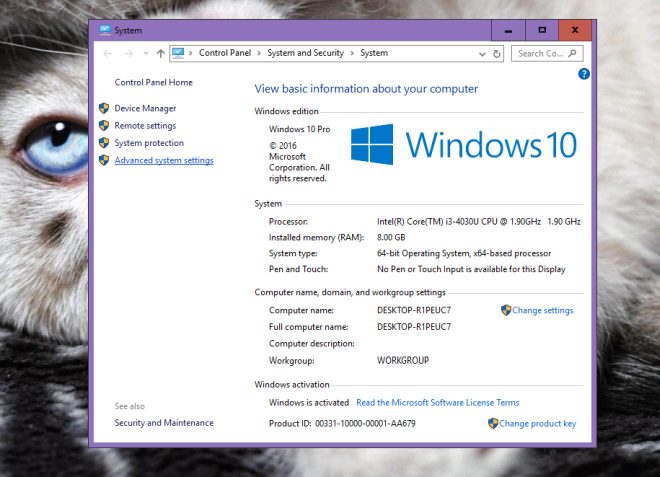
Task: Click the Windows 10 logo
Action: coord(463,144)
